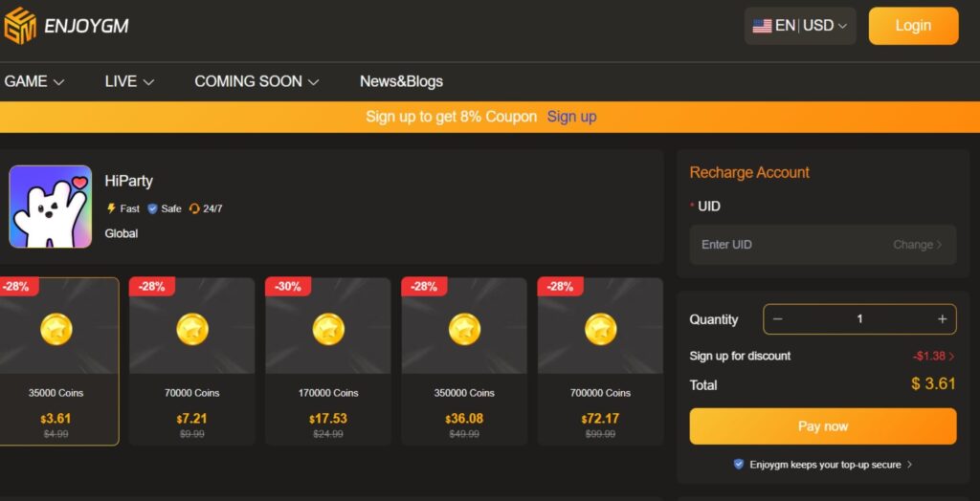Click the Sign up link in banner

tap(571, 117)
